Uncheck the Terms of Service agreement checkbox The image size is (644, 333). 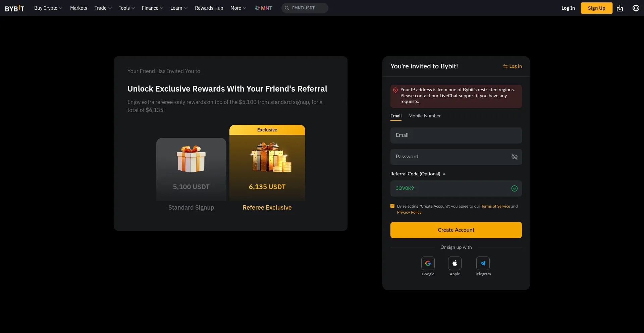point(392,206)
